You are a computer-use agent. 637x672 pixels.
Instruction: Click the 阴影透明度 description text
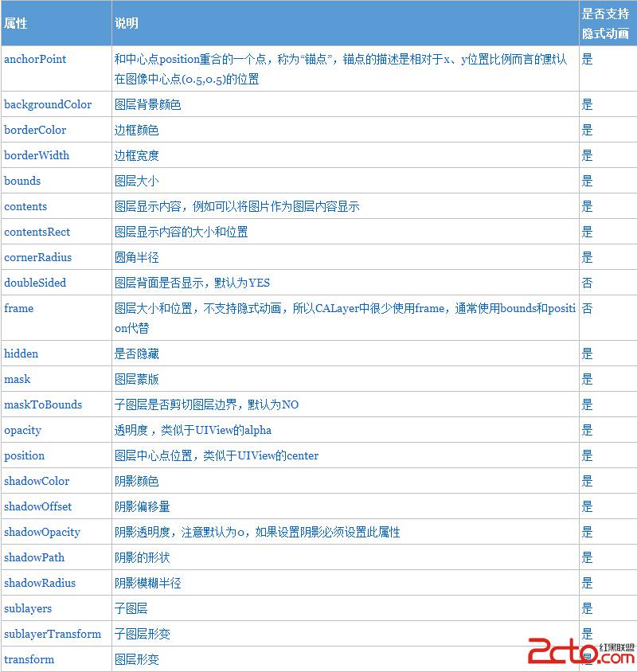point(257,533)
